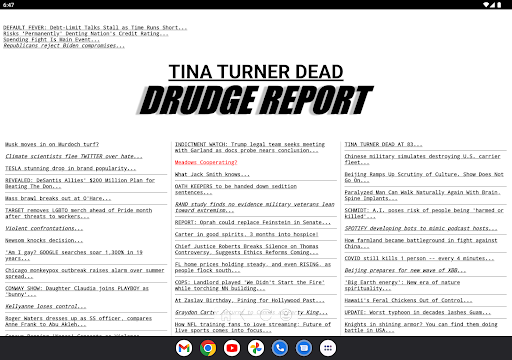This screenshot has width=512, height=360.
Task: Open SPOTIFY developing bots podcast hosts link
Action: [421, 228]
